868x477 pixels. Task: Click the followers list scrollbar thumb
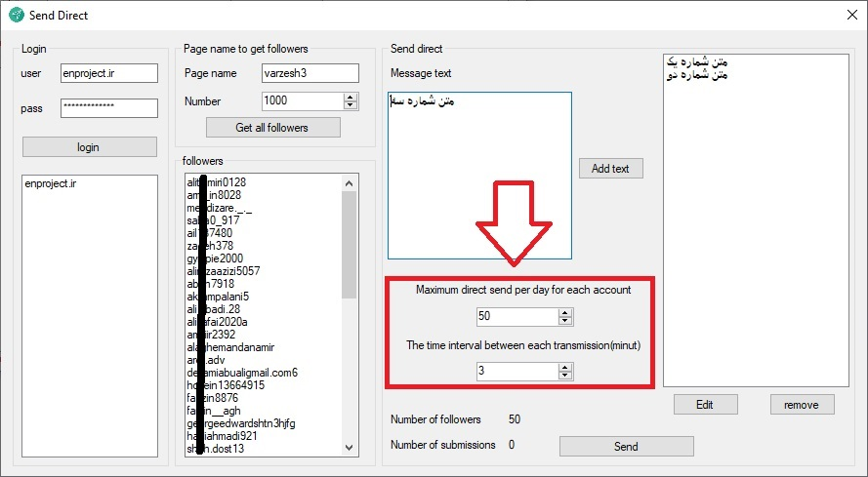coord(350,244)
